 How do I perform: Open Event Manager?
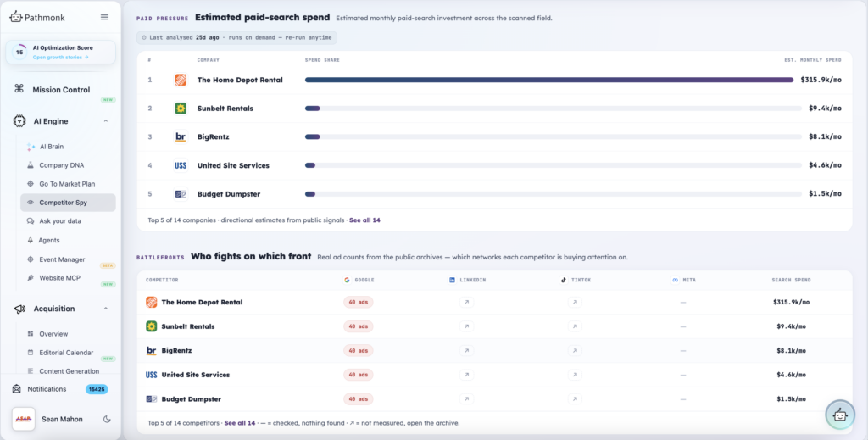62,259
